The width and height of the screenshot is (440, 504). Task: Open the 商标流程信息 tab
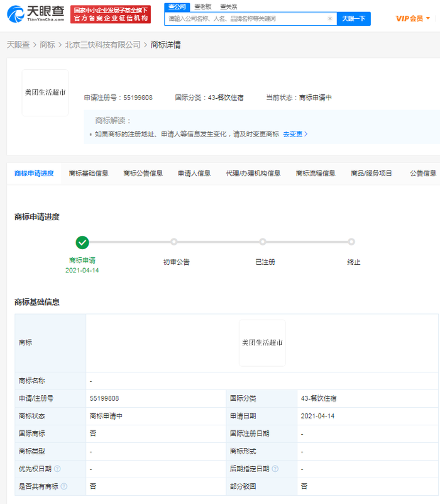316,174
